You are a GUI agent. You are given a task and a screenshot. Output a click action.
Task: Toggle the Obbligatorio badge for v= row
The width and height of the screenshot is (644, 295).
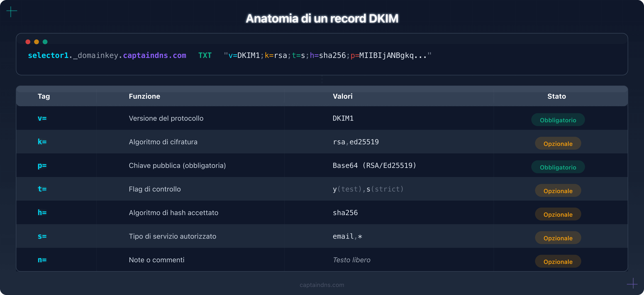[x=558, y=120]
